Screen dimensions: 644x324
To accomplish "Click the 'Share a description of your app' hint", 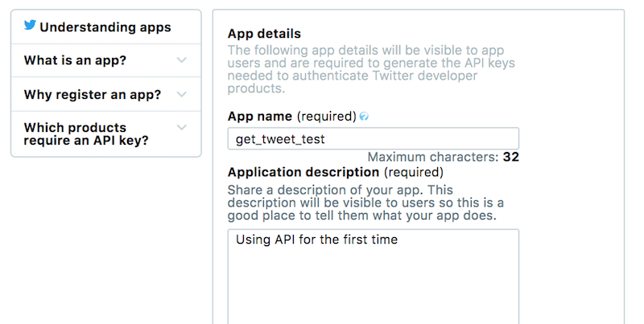I will click(365, 203).
